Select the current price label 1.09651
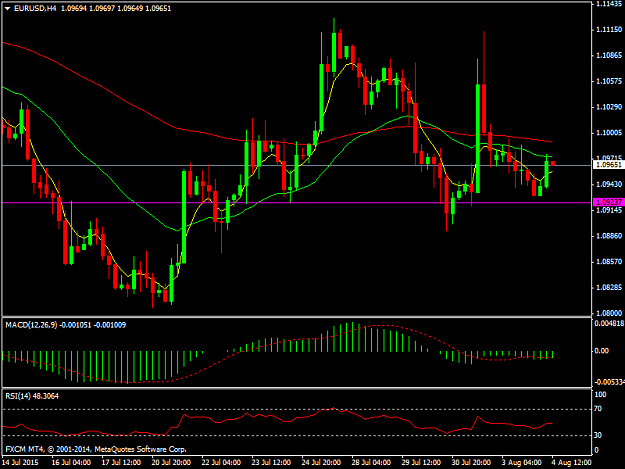 (x=608, y=165)
